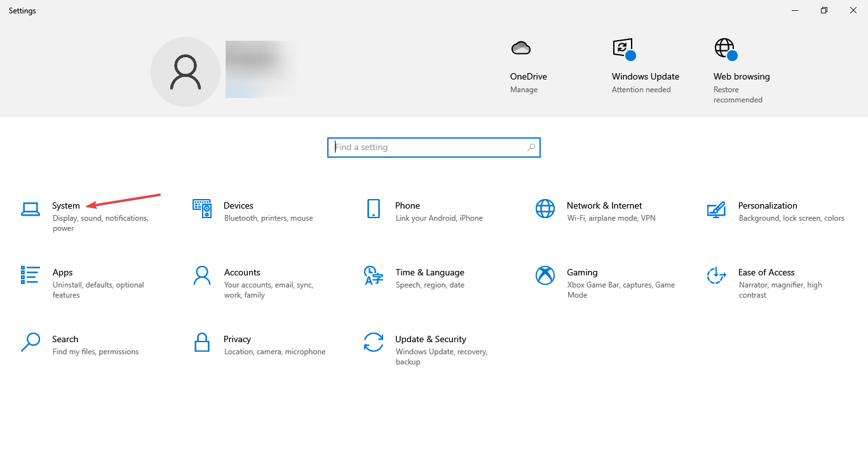The image size is (868, 463).
Task: Open the Update & Security arrows icon
Action: 373,342
